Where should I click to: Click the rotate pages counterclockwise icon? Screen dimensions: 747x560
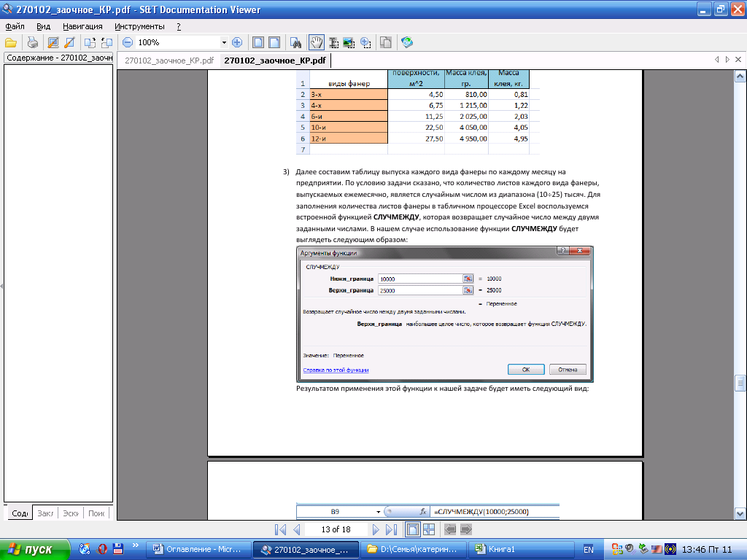tap(107, 43)
